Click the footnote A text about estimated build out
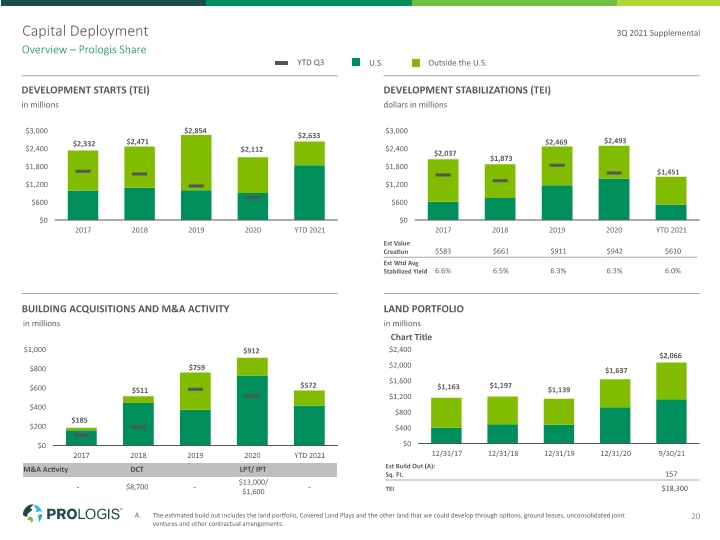 click(388, 519)
